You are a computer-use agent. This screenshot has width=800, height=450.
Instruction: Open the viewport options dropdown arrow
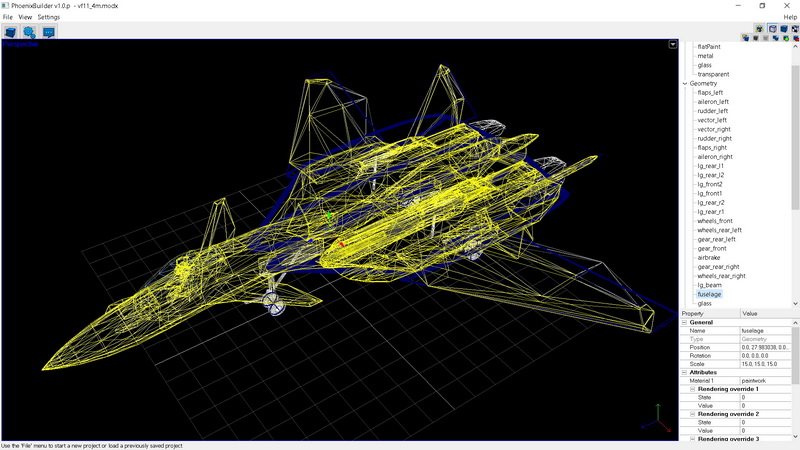[x=673, y=45]
